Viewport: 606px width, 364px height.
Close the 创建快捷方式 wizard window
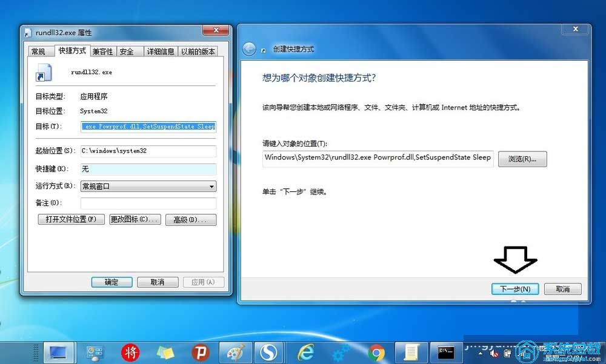(576, 29)
